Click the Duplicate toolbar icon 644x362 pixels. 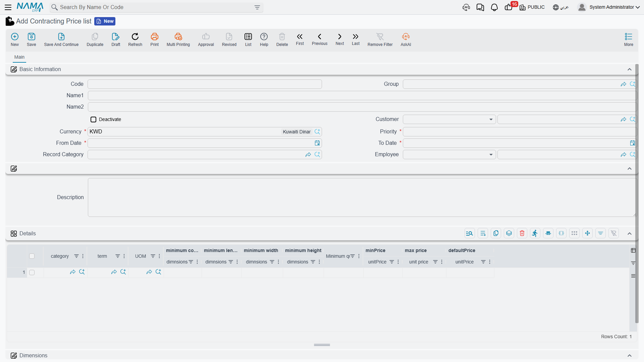coord(95,40)
